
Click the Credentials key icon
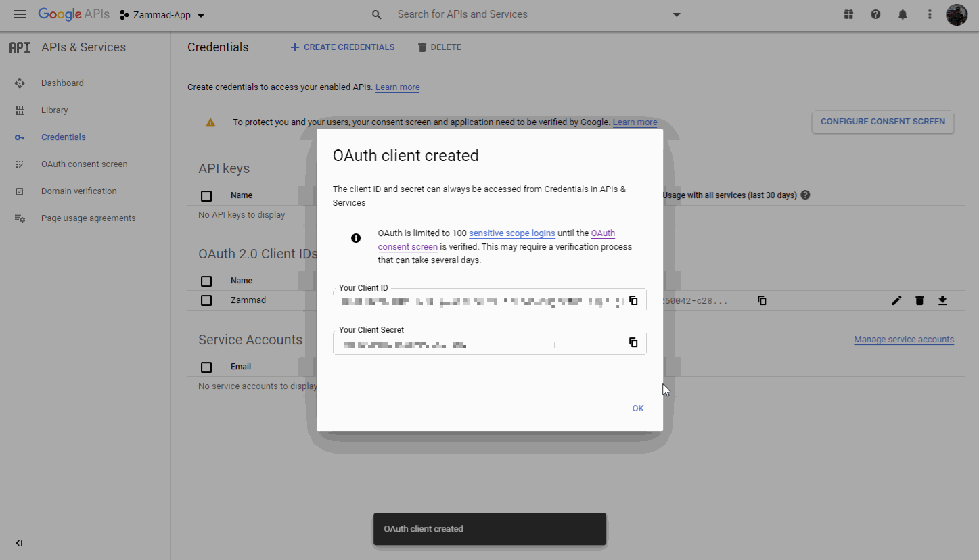pyautogui.click(x=20, y=137)
